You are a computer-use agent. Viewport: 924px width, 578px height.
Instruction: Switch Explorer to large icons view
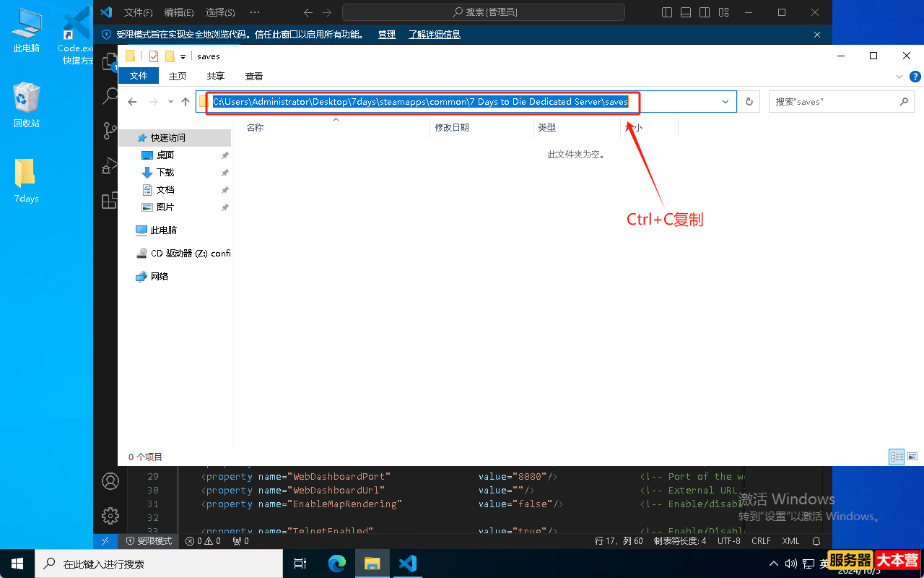point(912,457)
